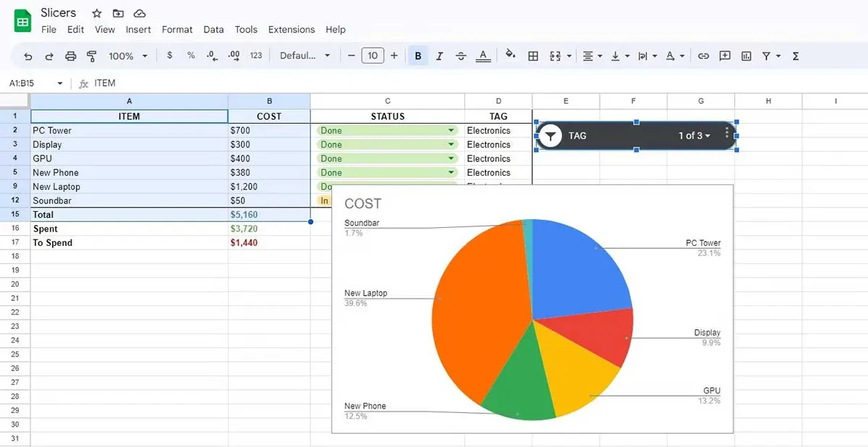This screenshot has height=447, width=868.
Task: Undo the last action
Action: pos(27,56)
